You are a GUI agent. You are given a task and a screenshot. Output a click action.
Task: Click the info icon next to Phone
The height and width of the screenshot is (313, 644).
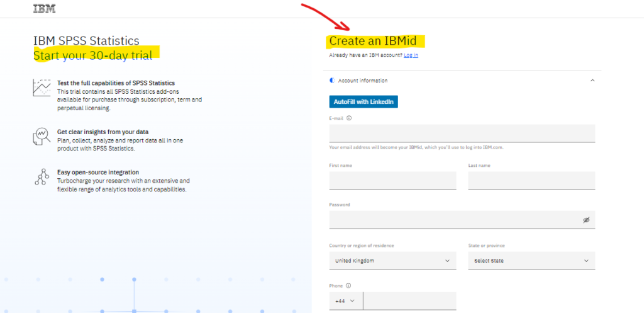click(x=348, y=285)
